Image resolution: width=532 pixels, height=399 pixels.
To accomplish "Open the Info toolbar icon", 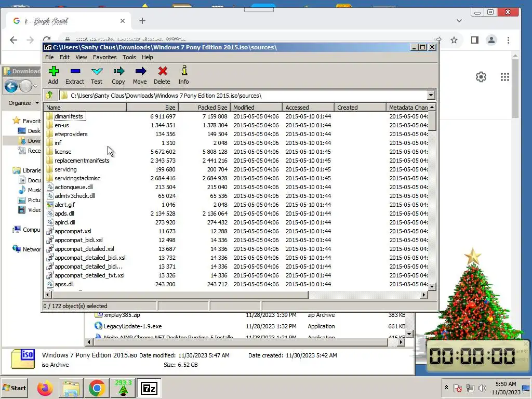I will click(184, 75).
